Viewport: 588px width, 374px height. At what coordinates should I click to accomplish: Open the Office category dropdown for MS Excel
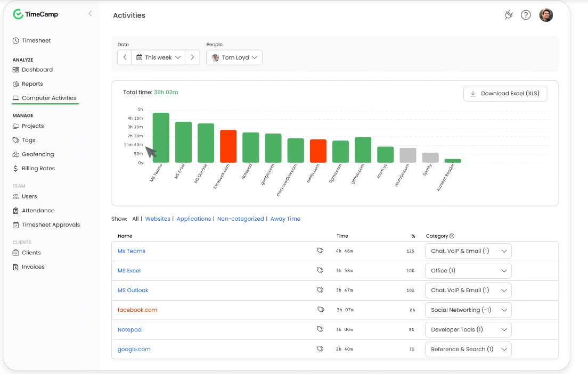pos(468,270)
